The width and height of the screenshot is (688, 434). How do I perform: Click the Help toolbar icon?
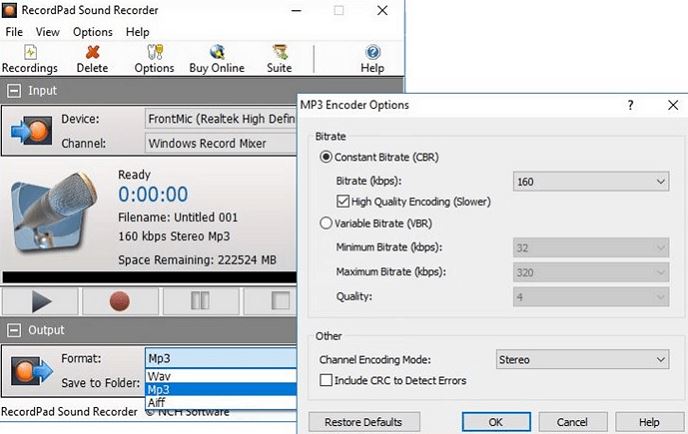pyautogui.click(x=373, y=59)
